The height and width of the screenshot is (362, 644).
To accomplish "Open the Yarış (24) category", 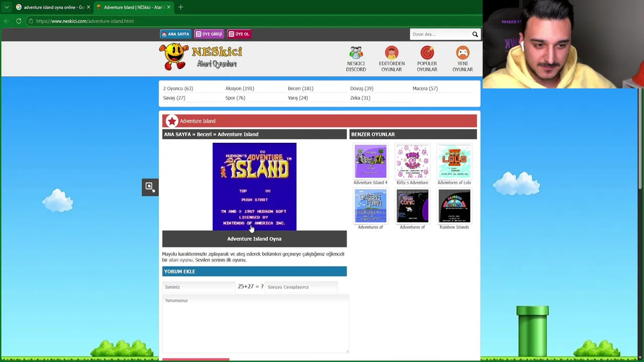I will coord(297,98).
